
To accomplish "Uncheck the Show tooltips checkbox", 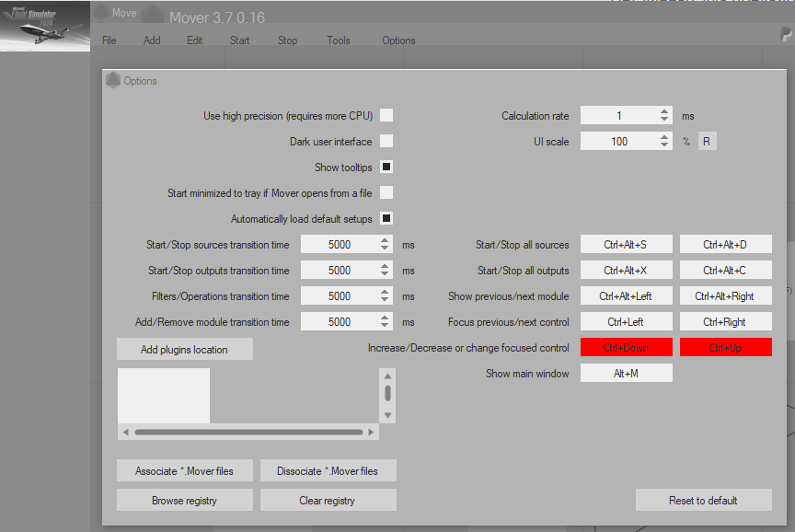I will pyautogui.click(x=386, y=167).
